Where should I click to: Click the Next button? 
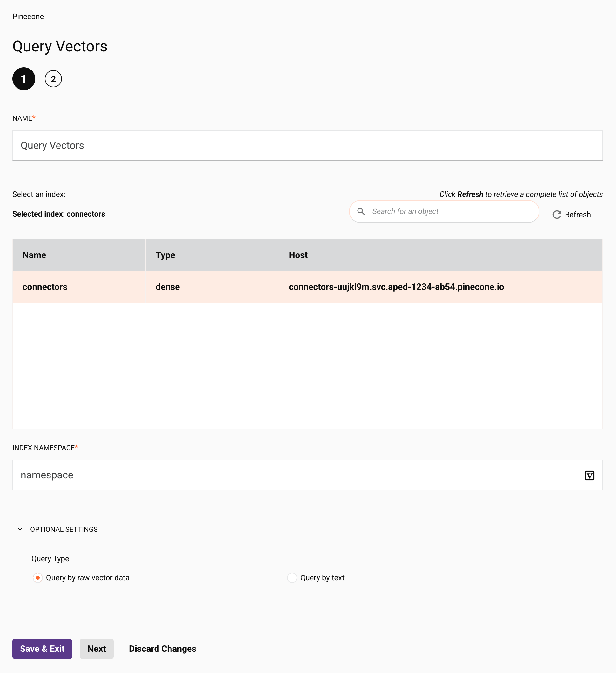(97, 649)
